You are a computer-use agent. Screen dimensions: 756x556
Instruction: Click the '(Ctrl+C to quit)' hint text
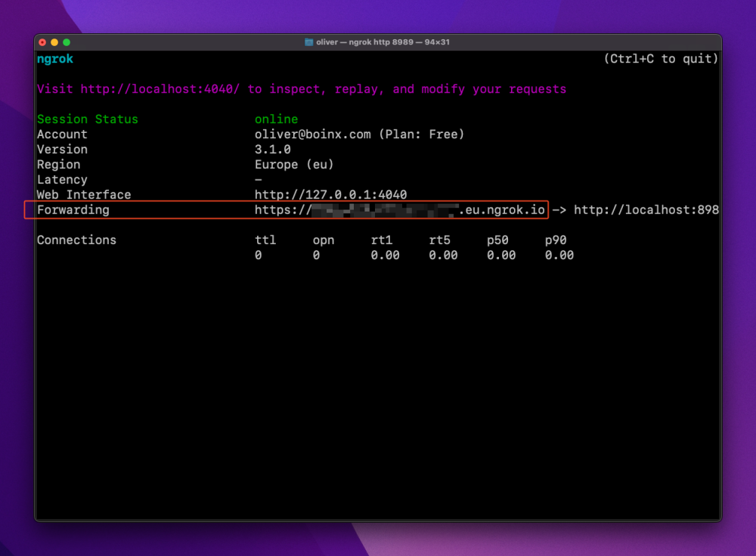[661, 59]
